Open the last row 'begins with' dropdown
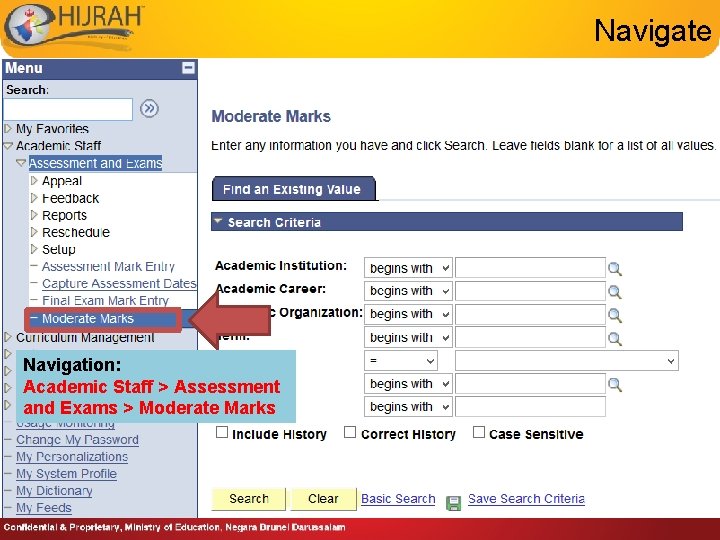This screenshot has height=540, width=720. (x=408, y=407)
